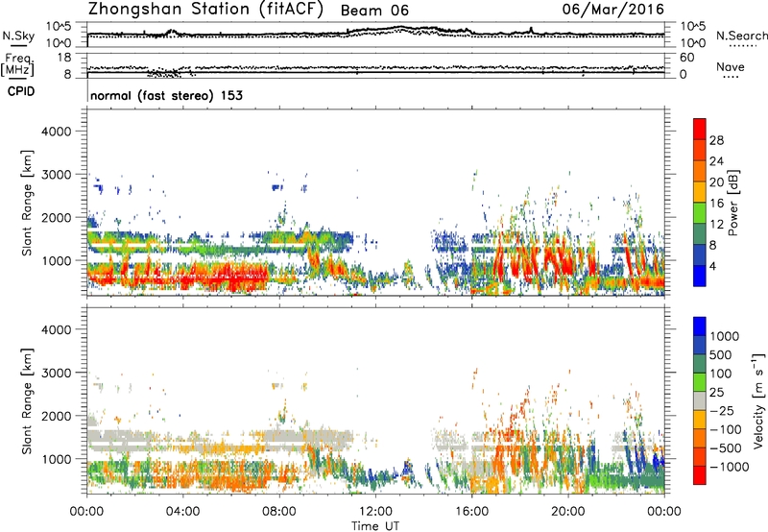Click the grey band of velocity colorbar
This screenshot has width=768, height=532.
[x=700, y=400]
